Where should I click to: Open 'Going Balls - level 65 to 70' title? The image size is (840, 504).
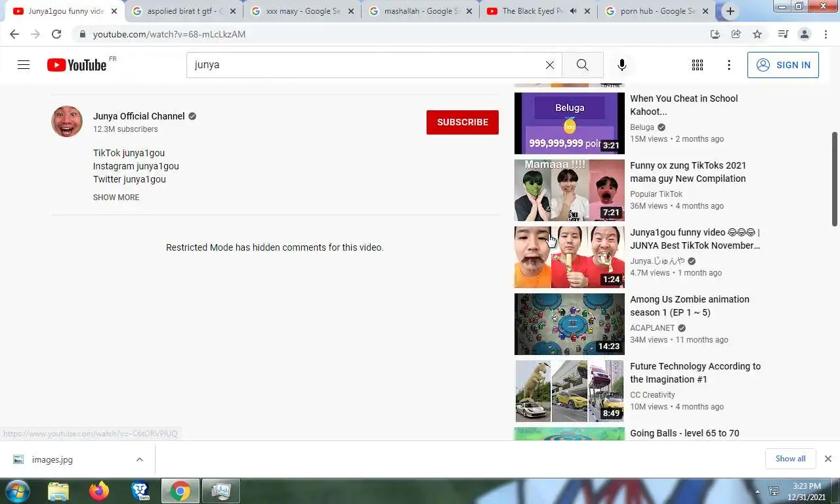[684, 433]
